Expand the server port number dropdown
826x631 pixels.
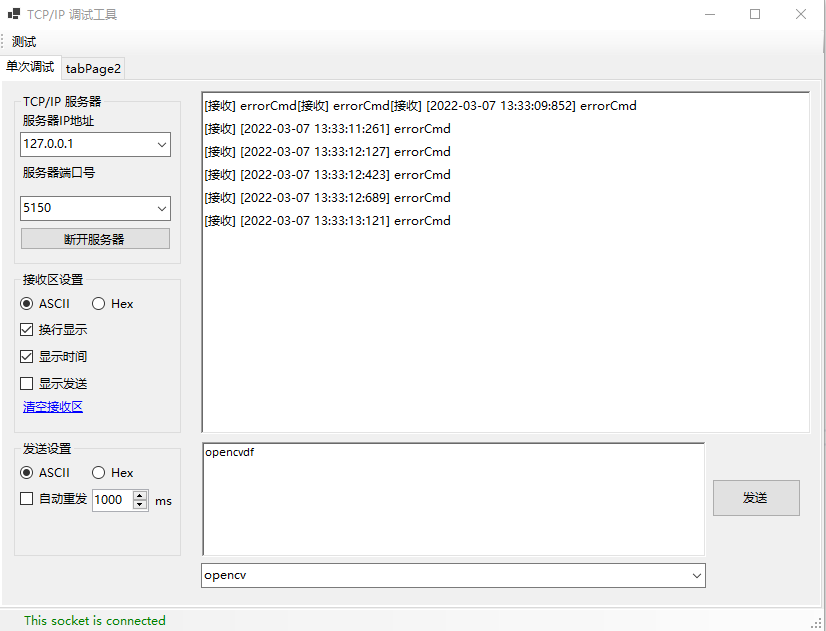point(162,208)
